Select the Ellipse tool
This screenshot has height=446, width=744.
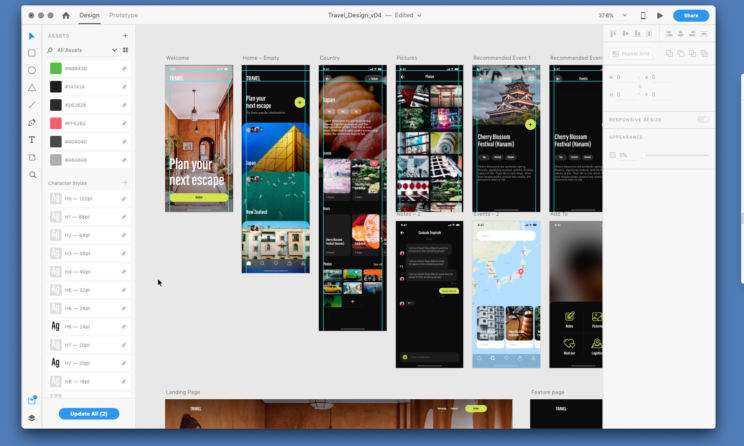(32, 70)
